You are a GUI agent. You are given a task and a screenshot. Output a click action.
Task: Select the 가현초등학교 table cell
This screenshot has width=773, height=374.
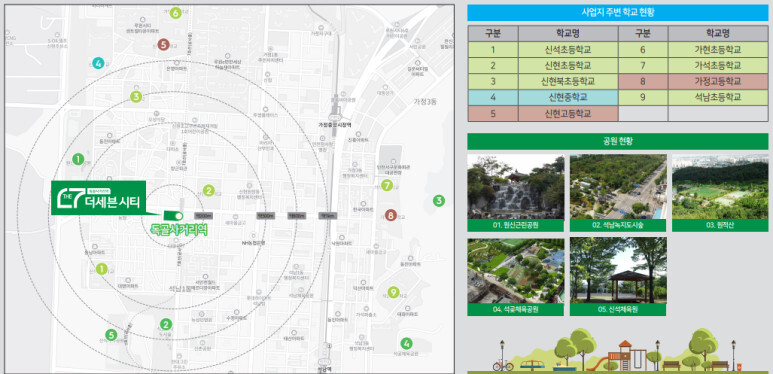click(718, 50)
